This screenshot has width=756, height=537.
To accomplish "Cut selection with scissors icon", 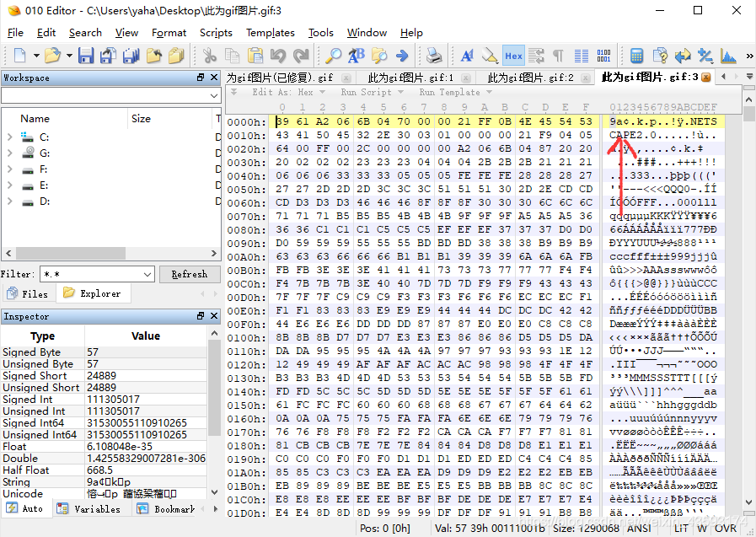I will tap(209, 56).
